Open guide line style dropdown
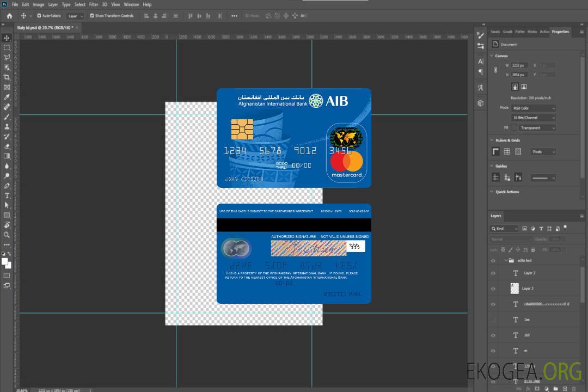 coord(543,178)
